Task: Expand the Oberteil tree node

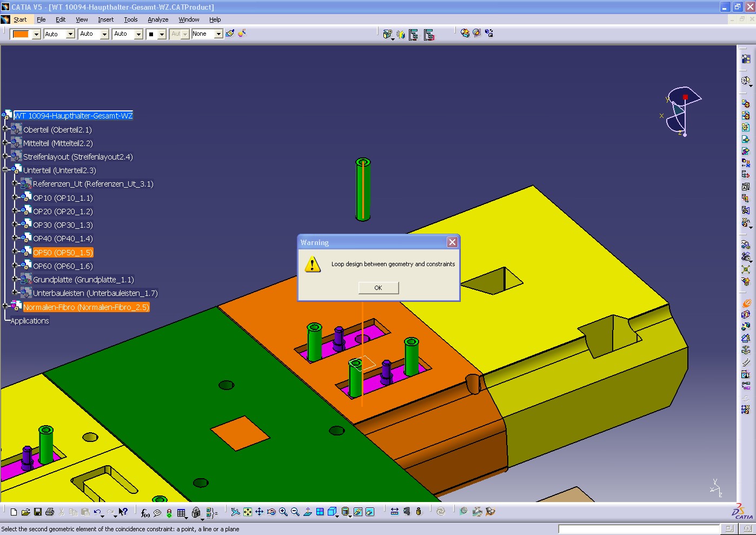Action: click(5, 129)
